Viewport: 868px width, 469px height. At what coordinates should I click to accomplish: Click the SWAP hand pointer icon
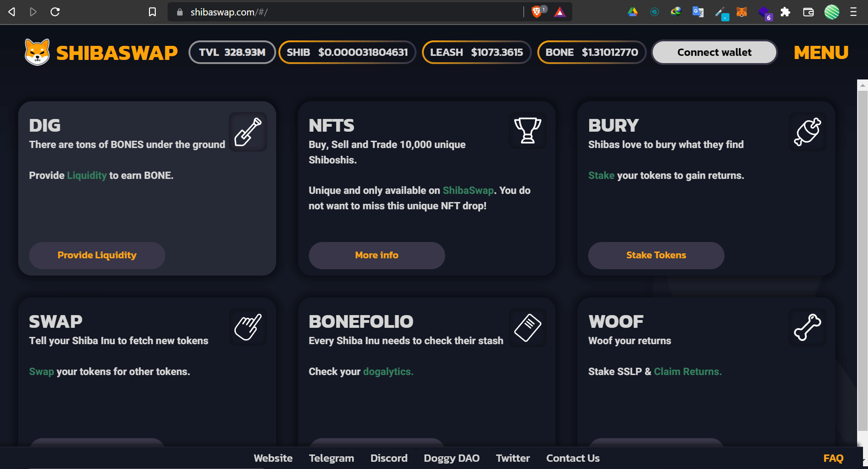point(248,327)
